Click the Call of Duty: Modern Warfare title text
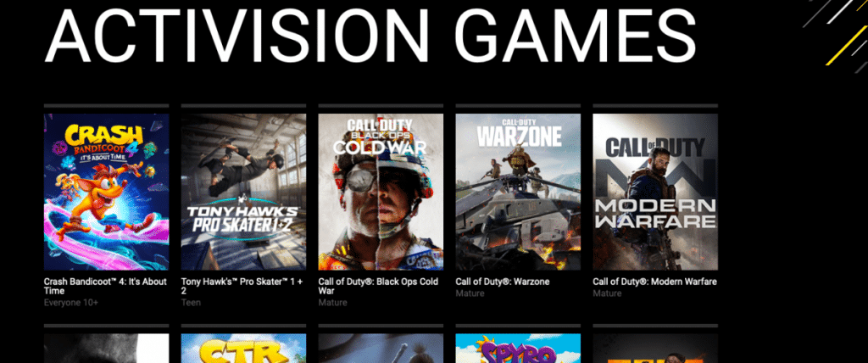868x363 pixels. [655, 282]
